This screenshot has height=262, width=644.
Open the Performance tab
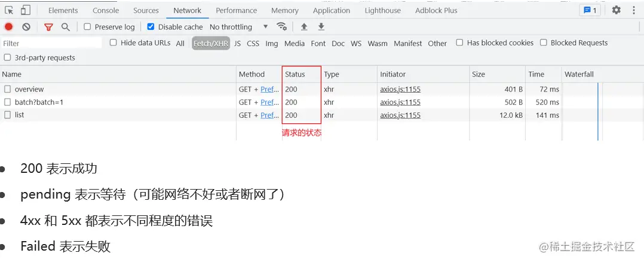[x=236, y=10]
